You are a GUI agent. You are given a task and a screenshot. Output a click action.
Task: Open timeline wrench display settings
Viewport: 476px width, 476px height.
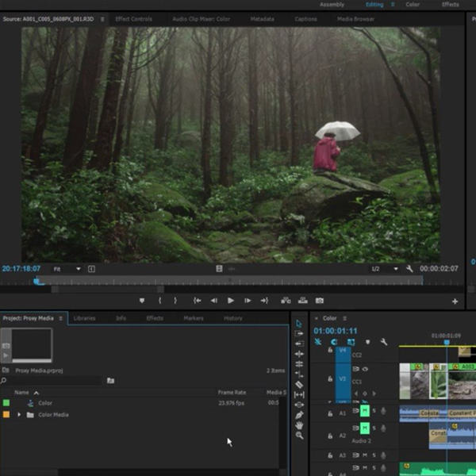point(383,342)
